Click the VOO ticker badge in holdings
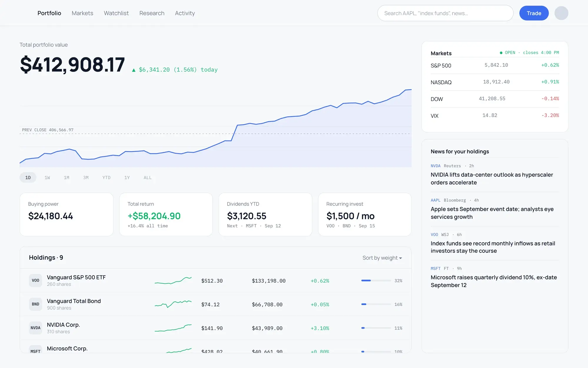The image size is (588, 368). point(35,281)
